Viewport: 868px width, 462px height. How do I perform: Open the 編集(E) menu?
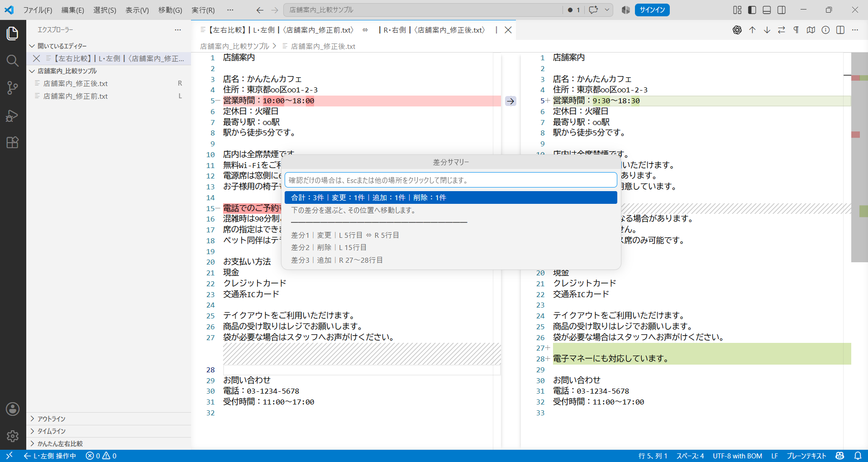[x=73, y=10]
